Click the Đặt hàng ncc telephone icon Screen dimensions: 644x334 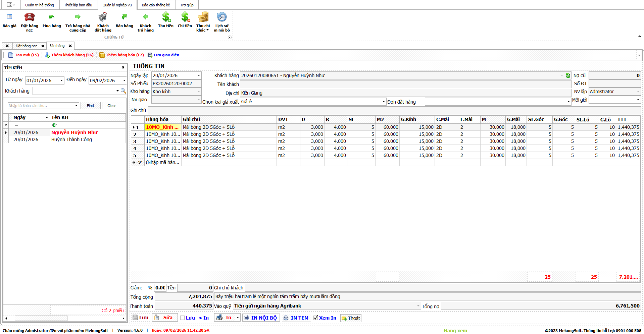point(30,17)
